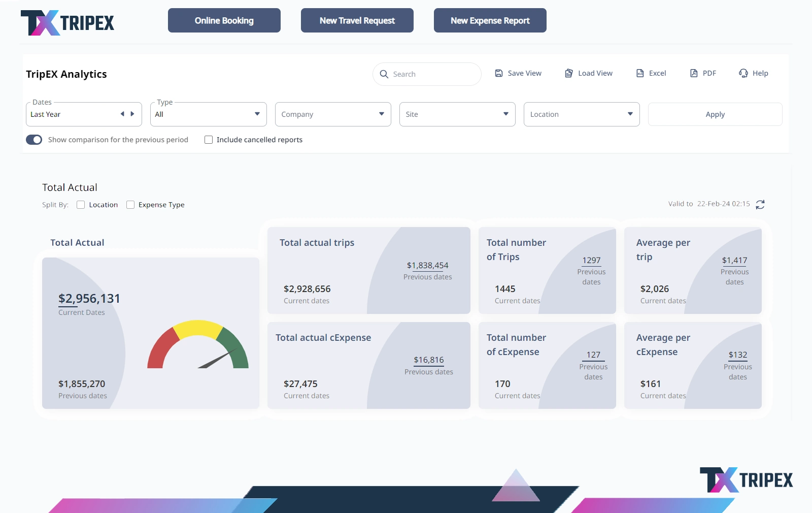Click the search magnifier icon
This screenshot has width=812, height=513.
point(384,74)
